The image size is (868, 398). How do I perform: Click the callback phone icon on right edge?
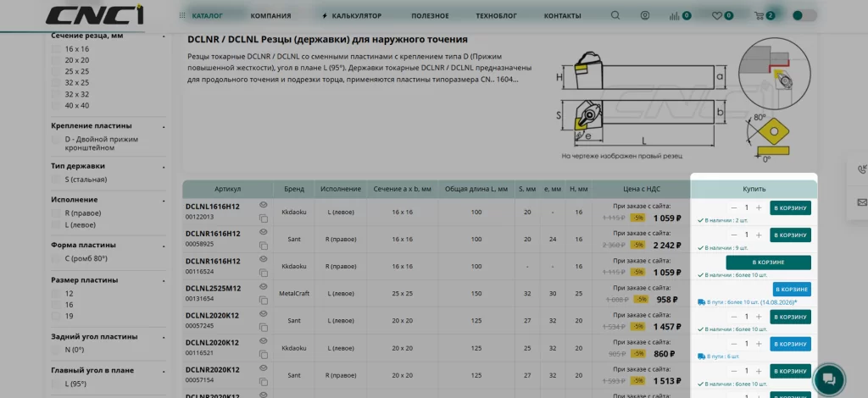coord(861,169)
